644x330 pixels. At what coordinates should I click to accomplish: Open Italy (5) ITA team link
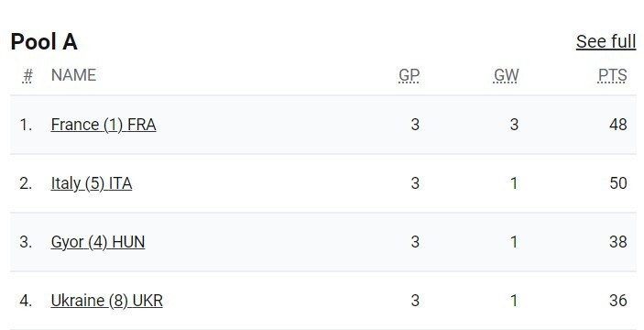point(92,183)
